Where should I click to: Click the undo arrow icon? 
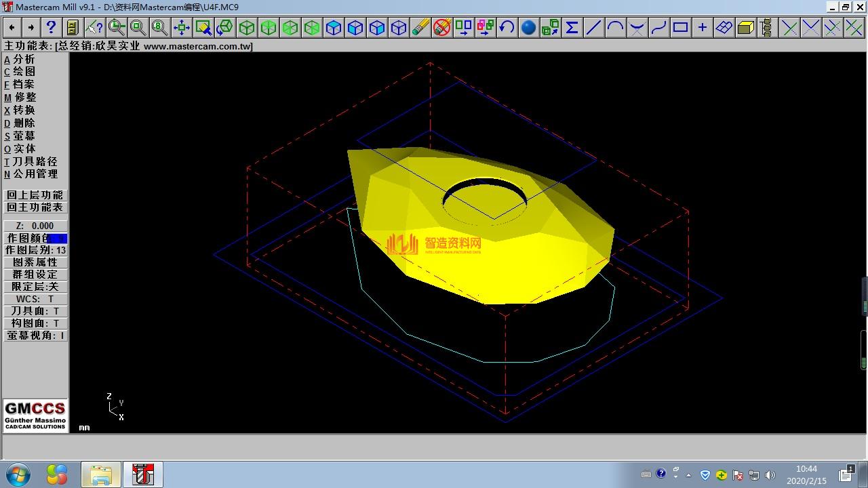[x=507, y=27]
